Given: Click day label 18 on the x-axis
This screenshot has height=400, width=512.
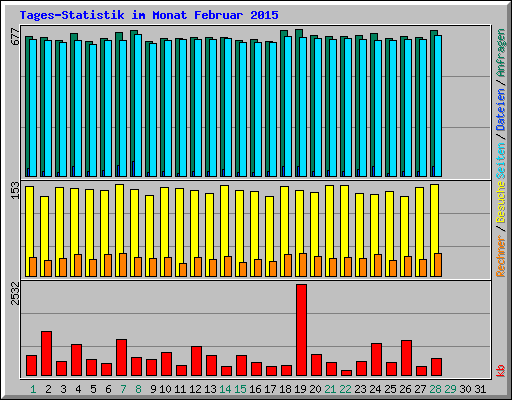Looking at the screenshot, I should point(285,389).
